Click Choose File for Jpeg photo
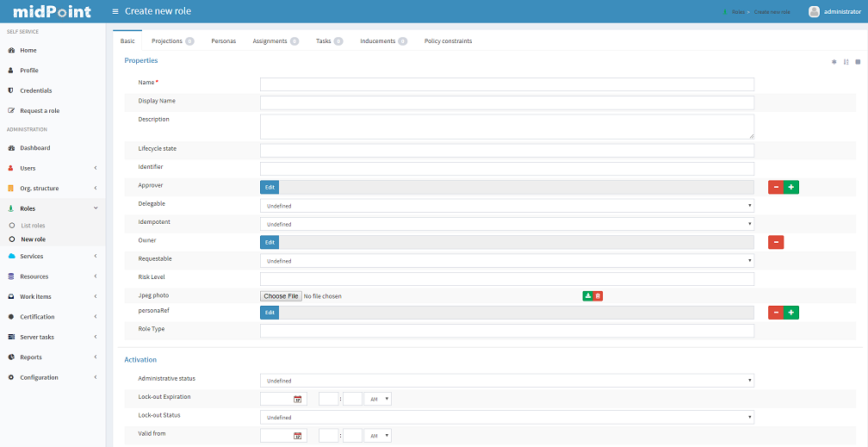 click(x=282, y=296)
